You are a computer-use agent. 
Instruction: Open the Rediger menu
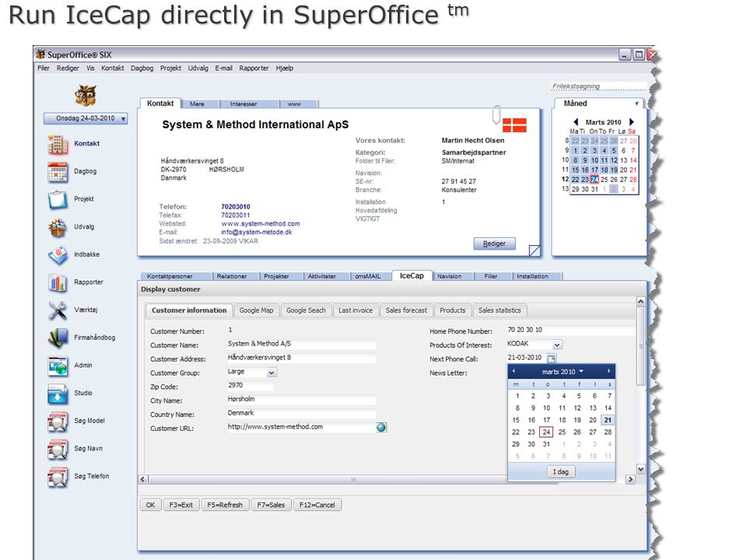68,68
